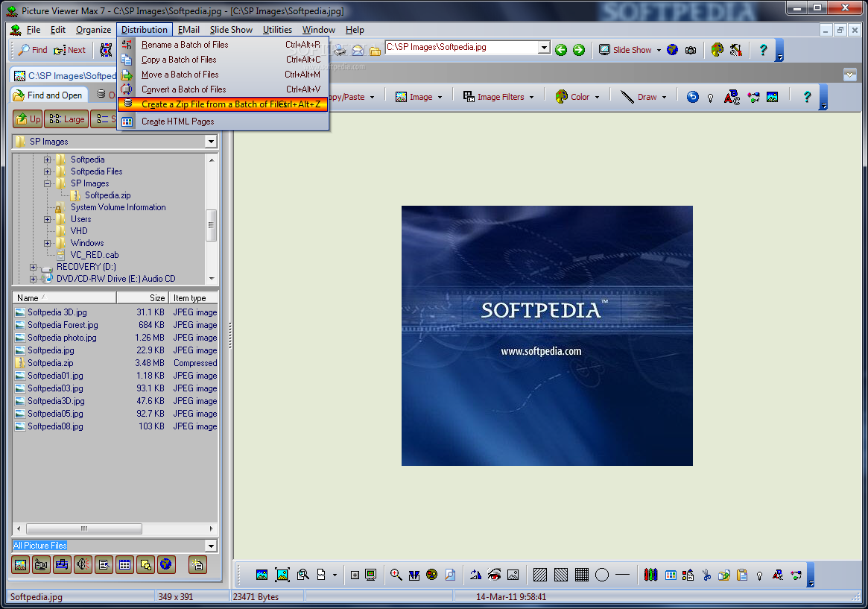Viewport: 868px width, 609px height.
Task: Expand the RECOVERY (D:) drive node
Action: point(34,267)
